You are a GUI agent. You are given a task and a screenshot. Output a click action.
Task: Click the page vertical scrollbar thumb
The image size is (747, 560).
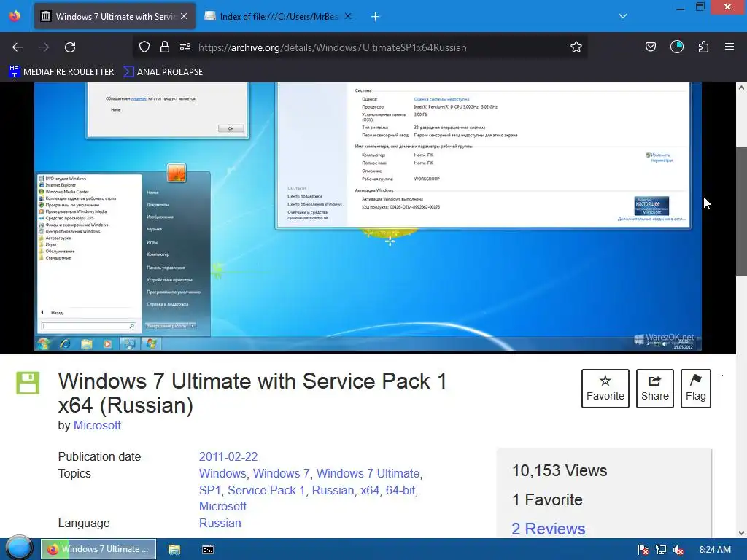741,211
